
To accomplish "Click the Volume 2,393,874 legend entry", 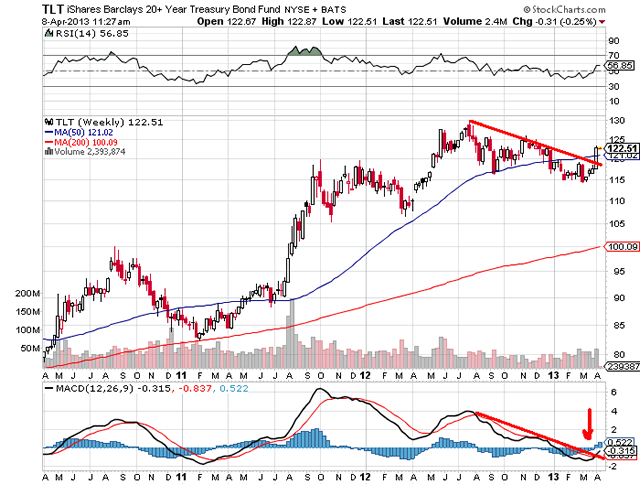I will coord(90,151).
